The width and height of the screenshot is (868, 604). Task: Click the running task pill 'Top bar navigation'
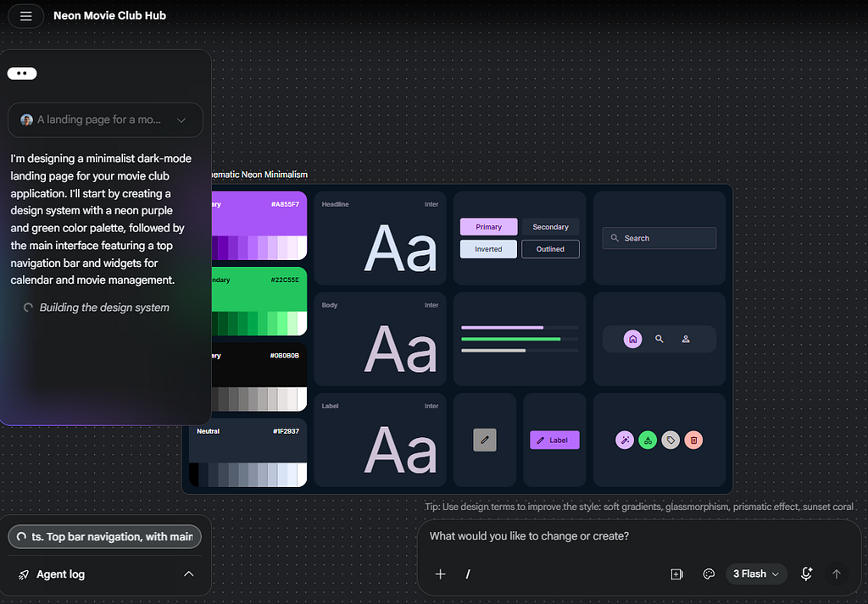[104, 536]
